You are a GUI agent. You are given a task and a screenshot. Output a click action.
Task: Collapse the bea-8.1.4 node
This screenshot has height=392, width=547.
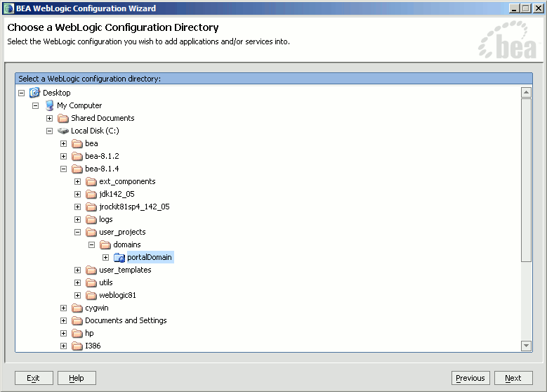coord(63,169)
